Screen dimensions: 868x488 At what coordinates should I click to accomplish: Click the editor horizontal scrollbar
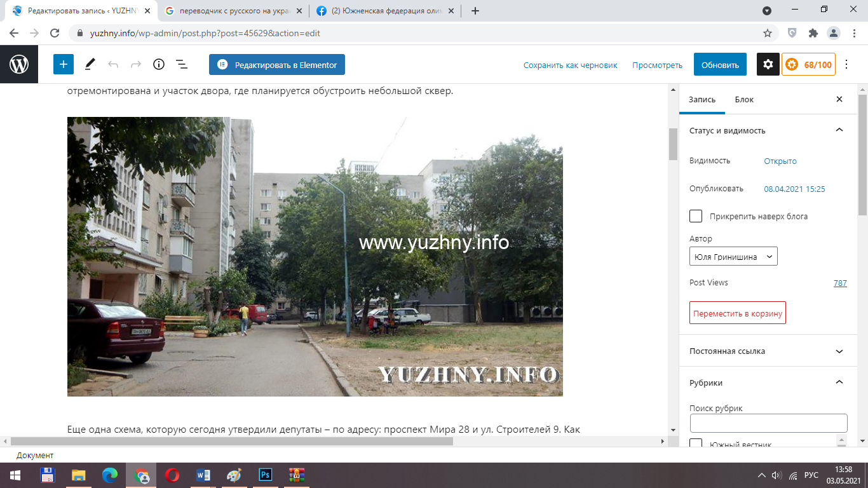point(232,440)
